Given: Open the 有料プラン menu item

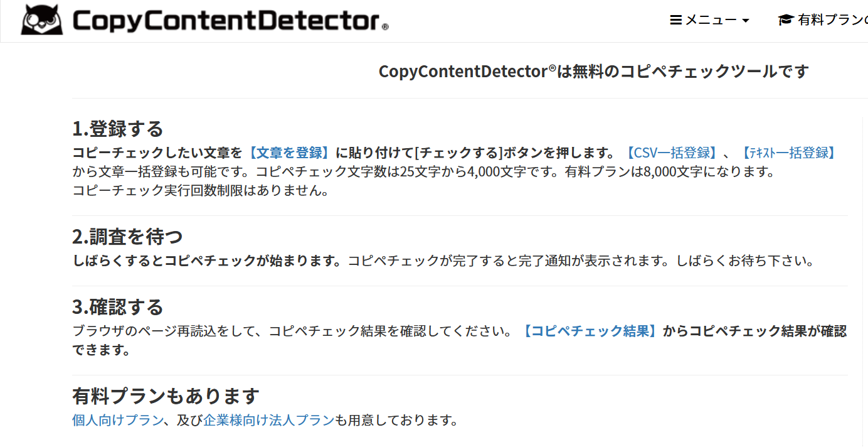Looking at the screenshot, I should (x=823, y=20).
